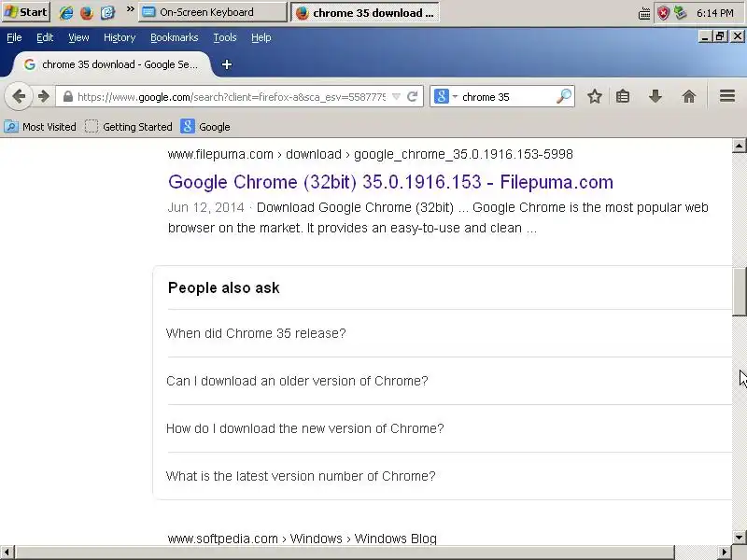This screenshot has height=560, width=747.
Task: Open the Downloads arrow icon
Action: pos(655,97)
